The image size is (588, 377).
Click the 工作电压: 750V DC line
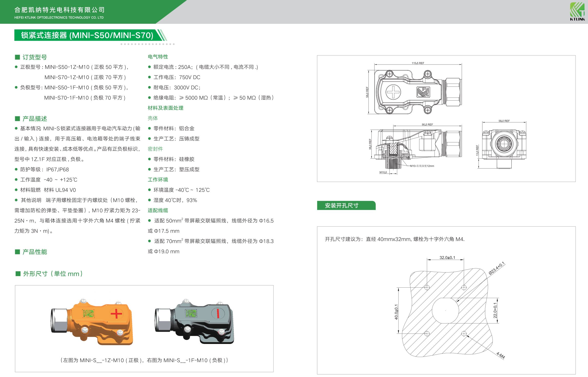(177, 77)
